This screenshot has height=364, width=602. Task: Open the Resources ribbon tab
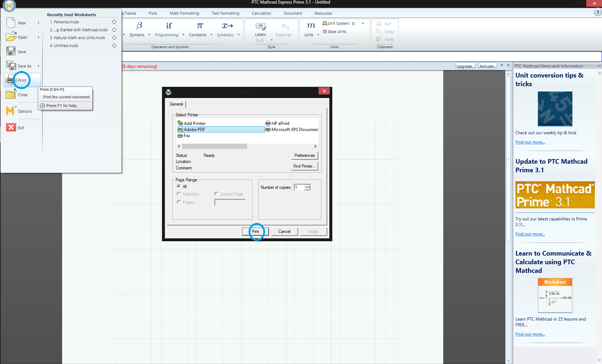click(x=323, y=13)
